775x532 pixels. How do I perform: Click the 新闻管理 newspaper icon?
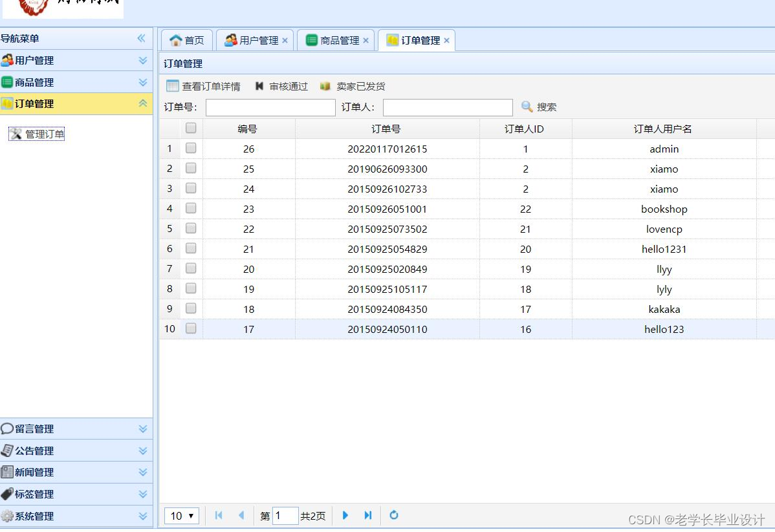click(x=7, y=472)
